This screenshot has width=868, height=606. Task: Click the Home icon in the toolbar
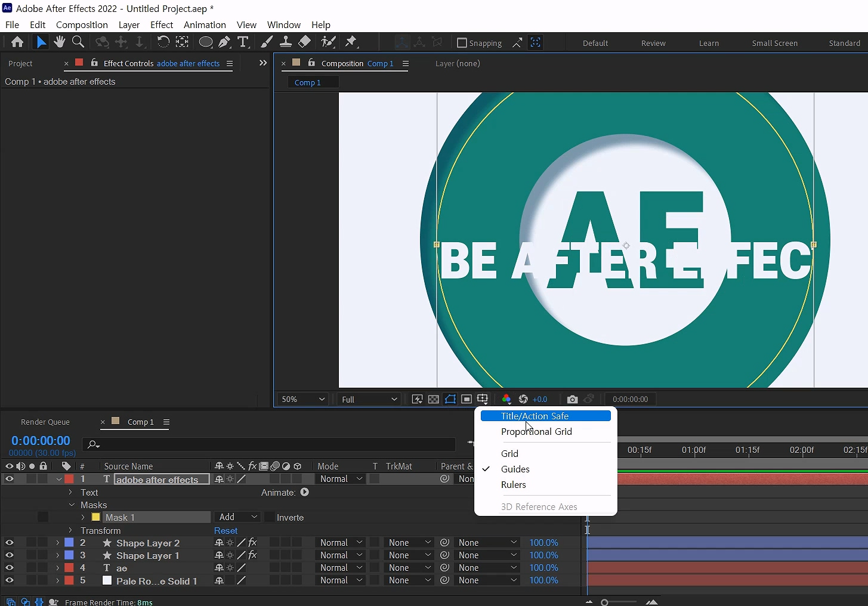(x=17, y=42)
